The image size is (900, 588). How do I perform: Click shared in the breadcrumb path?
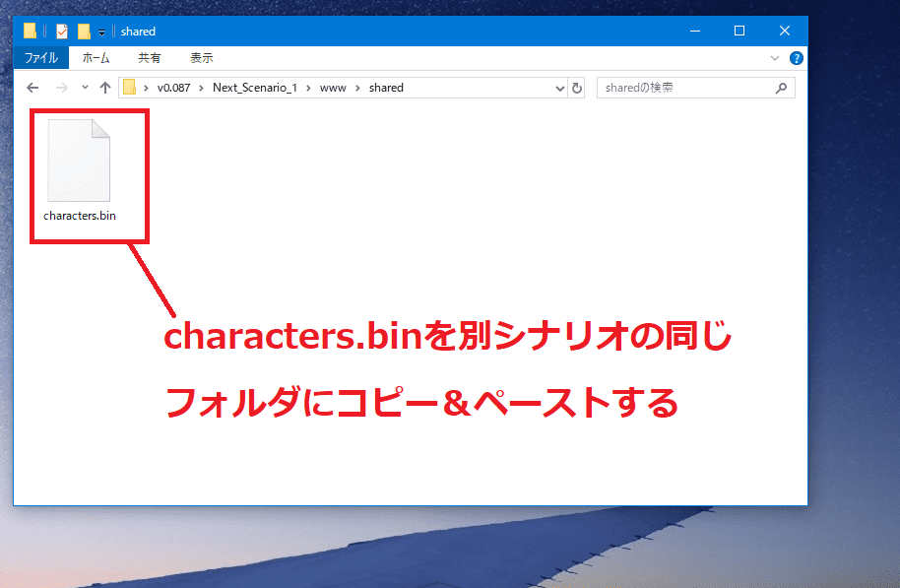(386, 88)
